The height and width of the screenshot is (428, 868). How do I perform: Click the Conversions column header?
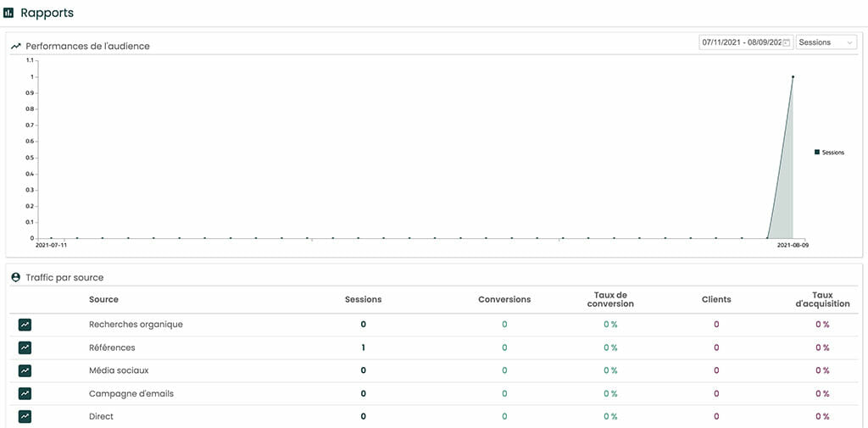[x=504, y=299]
